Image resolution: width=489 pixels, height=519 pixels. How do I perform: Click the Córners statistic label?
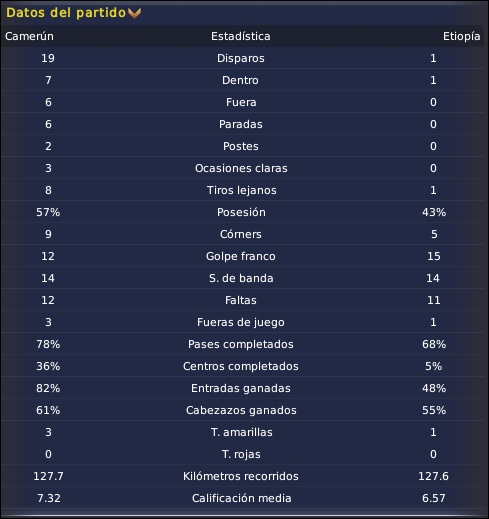coord(241,234)
